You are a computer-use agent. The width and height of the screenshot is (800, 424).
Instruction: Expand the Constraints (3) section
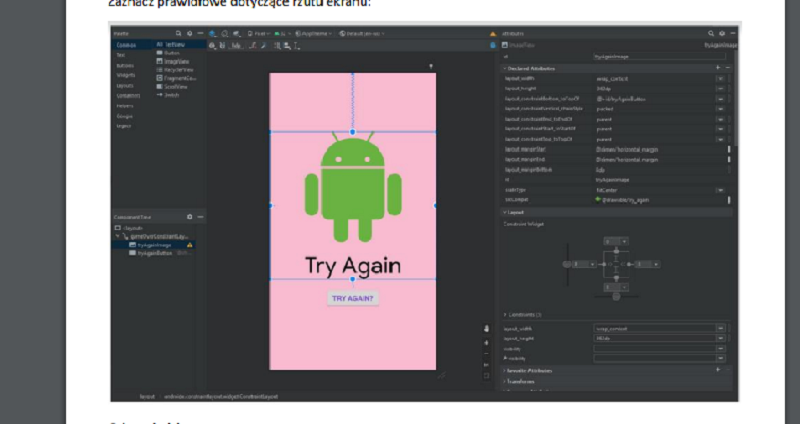tap(505, 315)
